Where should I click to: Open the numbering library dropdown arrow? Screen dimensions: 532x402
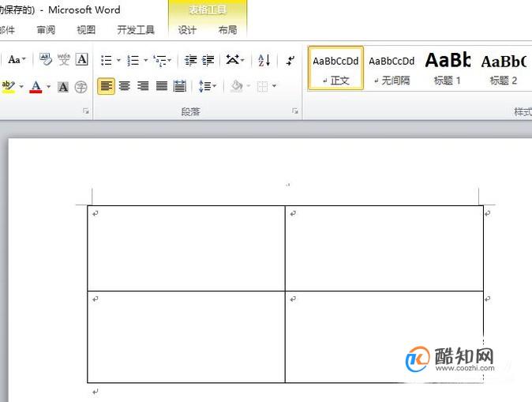(x=145, y=61)
